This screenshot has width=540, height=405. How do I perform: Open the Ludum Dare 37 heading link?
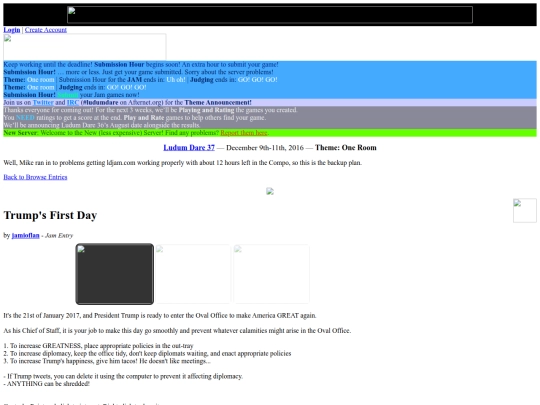tap(189, 148)
